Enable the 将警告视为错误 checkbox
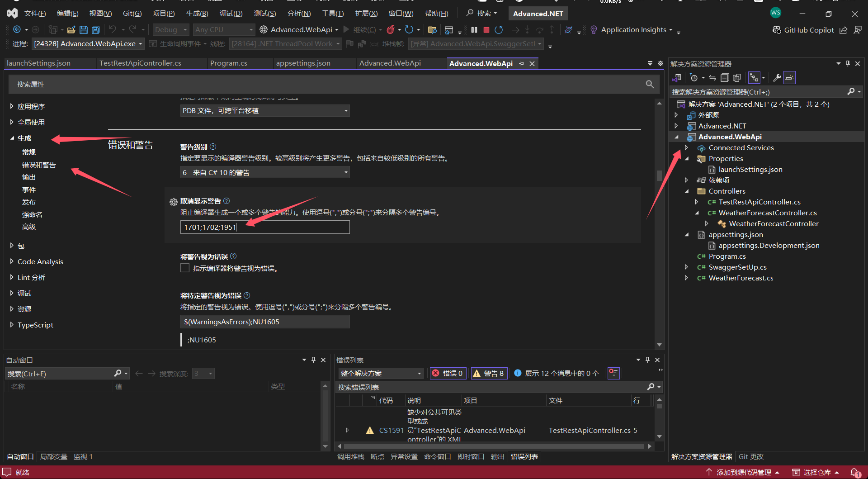 point(184,268)
